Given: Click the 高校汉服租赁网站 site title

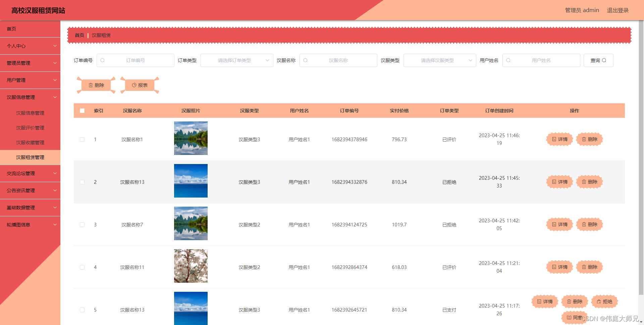Looking at the screenshot, I should 38,10.
